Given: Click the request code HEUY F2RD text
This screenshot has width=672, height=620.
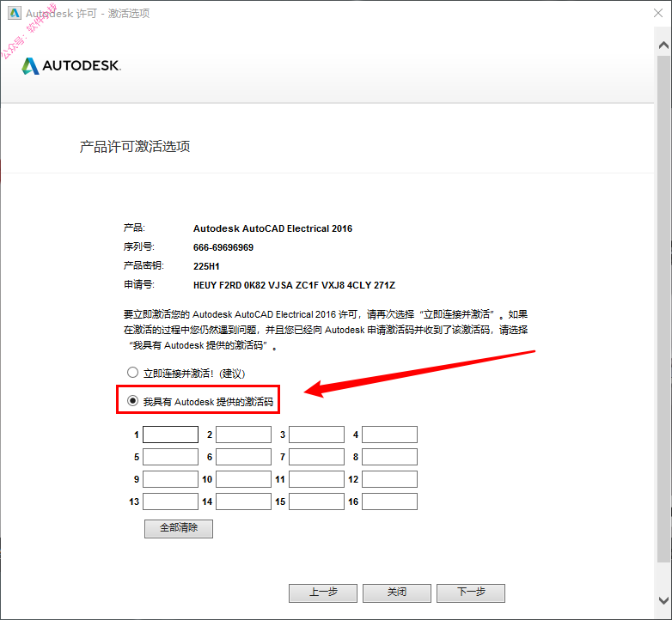Looking at the screenshot, I should tap(294, 285).
